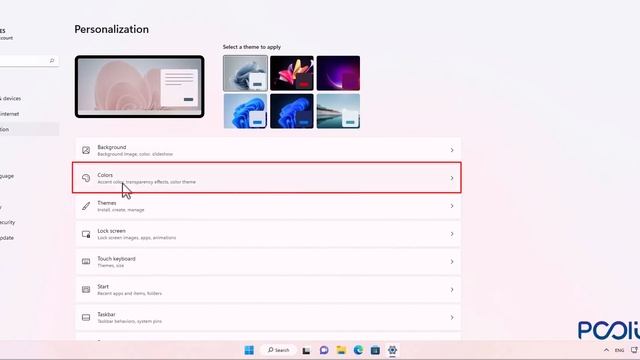Apply the colorful flower dark theme
Viewport: 640px width, 360px height.
[x=292, y=73]
